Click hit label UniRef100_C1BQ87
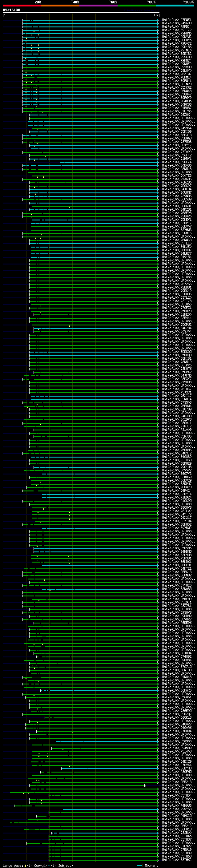 [176, 108]
